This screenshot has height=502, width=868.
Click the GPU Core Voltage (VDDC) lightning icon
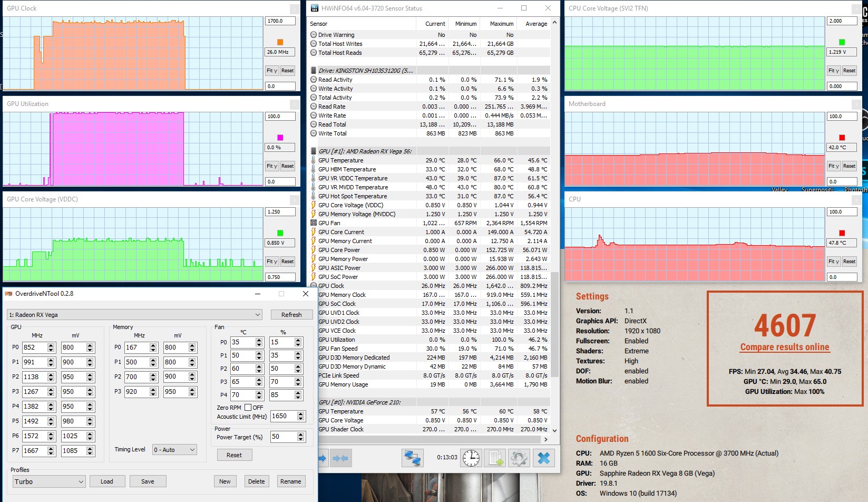314,205
